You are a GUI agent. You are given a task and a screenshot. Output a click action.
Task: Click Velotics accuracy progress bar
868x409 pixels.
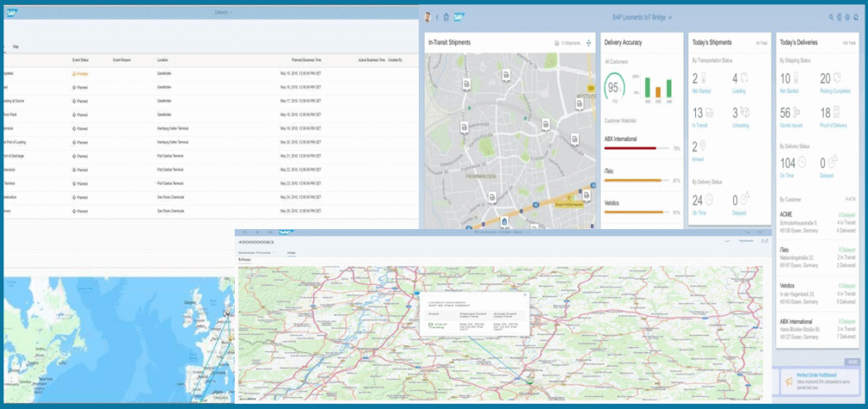coord(636,211)
